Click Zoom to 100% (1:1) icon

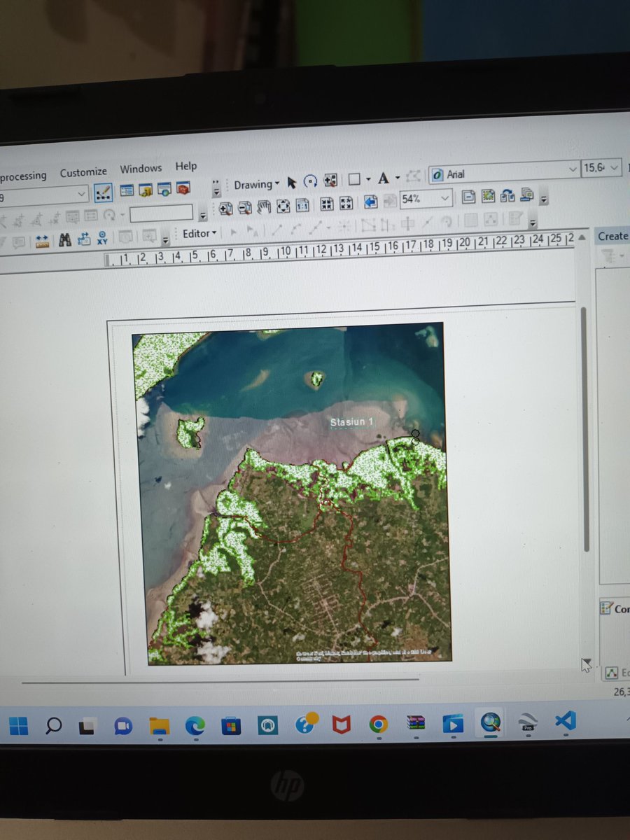(303, 205)
